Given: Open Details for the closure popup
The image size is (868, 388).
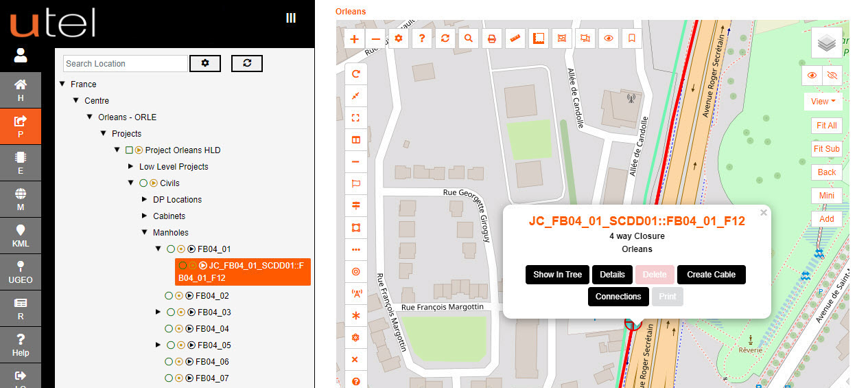Looking at the screenshot, I should pyautogui.click(x=612, y=275).
